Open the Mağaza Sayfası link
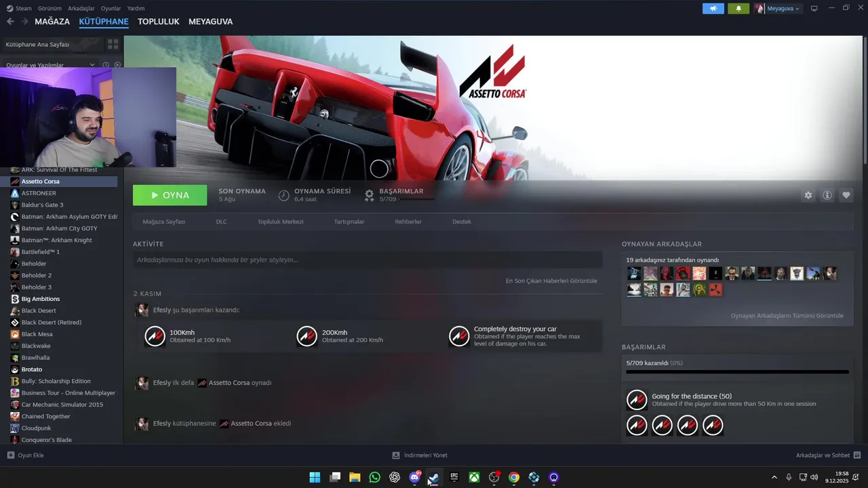 (163, 222)
